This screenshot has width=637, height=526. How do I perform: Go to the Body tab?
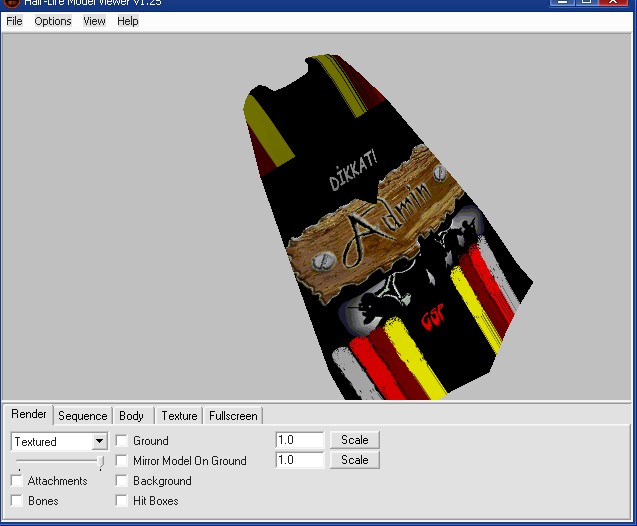131,416
